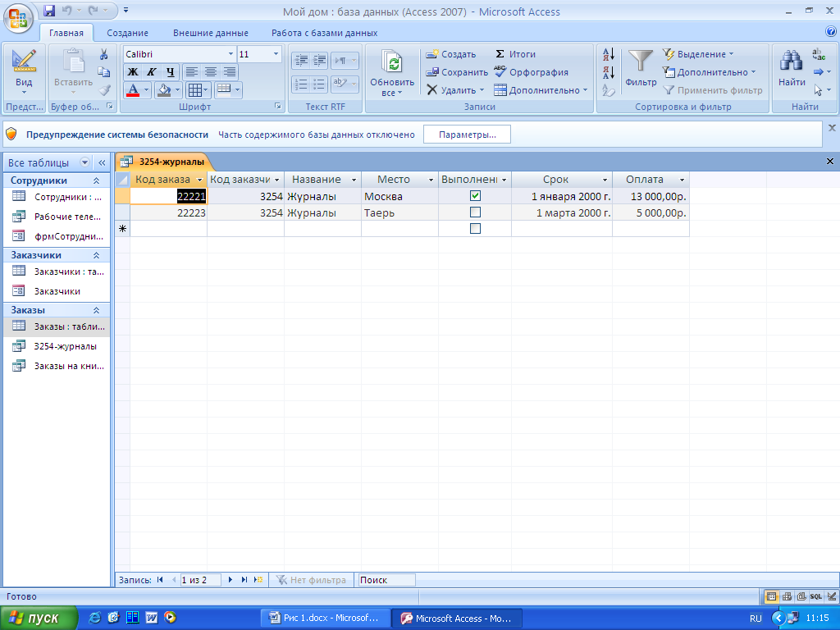
Task: Switch to SQL view in status bar
Action: pyautogui.click(x=816, y=596)
